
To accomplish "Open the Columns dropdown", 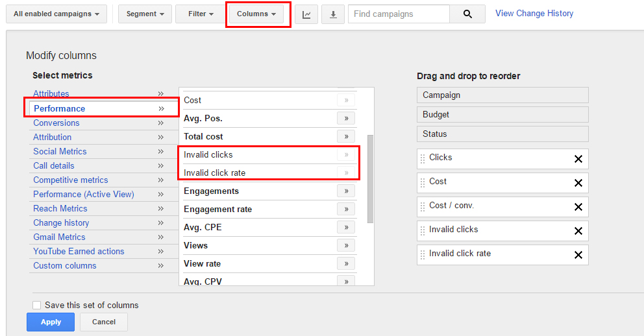I will click(x=256, y=14).
